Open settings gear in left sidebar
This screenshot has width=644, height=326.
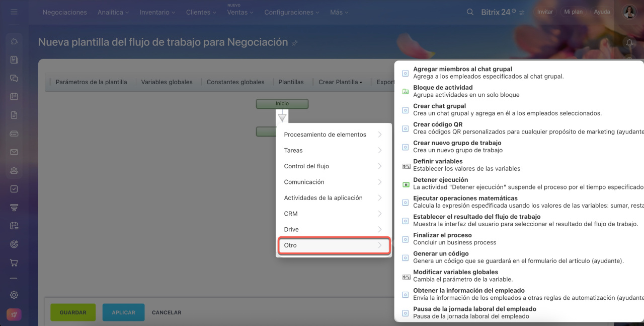tap(14, 295)
